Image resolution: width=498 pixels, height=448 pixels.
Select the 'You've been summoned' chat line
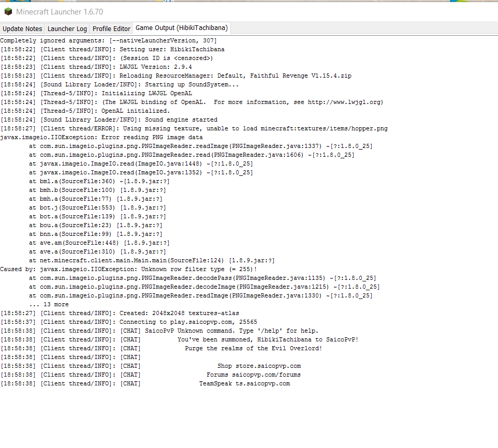179,340
